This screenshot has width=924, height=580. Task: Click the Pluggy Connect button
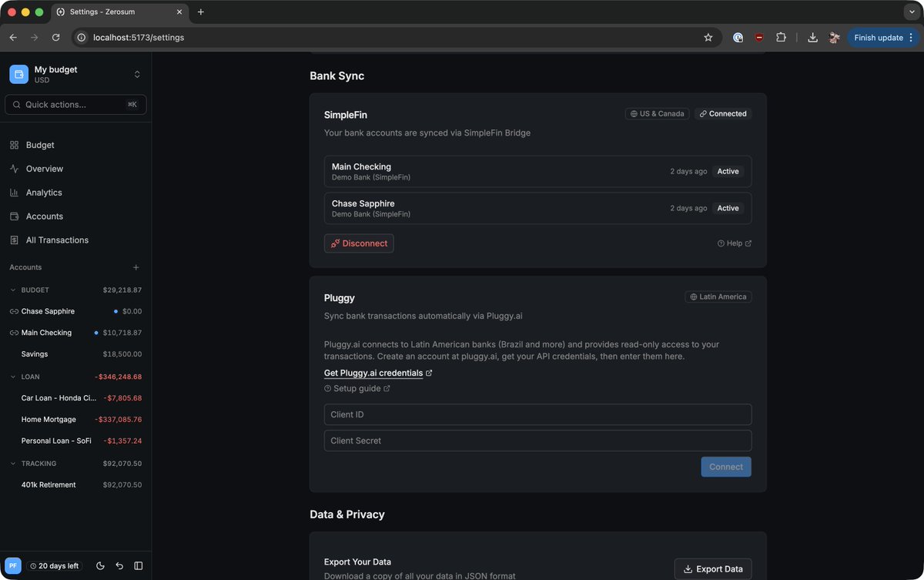726,467
